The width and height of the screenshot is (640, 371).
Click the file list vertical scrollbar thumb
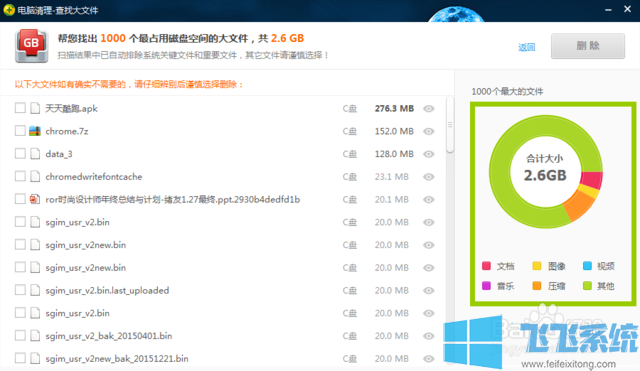[x=450, y=125]
